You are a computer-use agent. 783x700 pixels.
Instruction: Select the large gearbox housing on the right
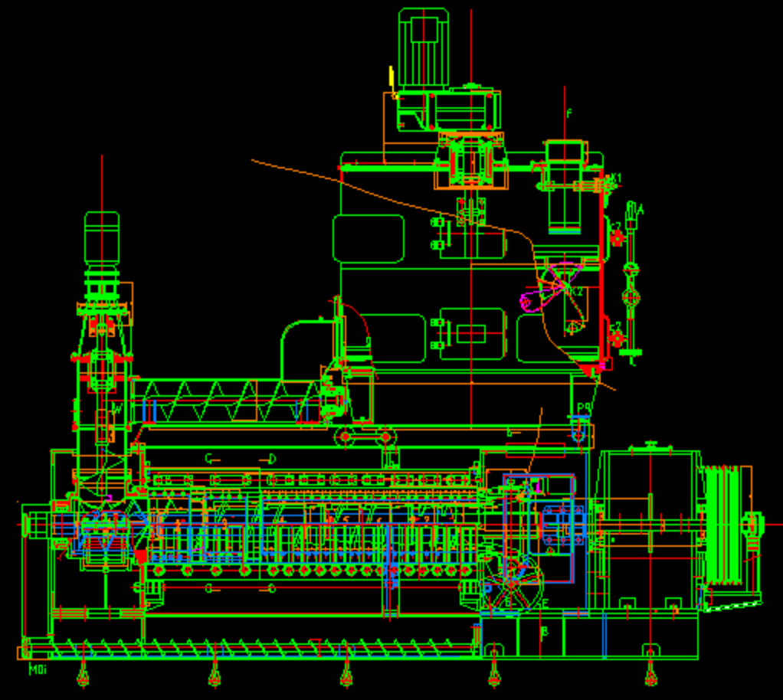coord(649,527)
